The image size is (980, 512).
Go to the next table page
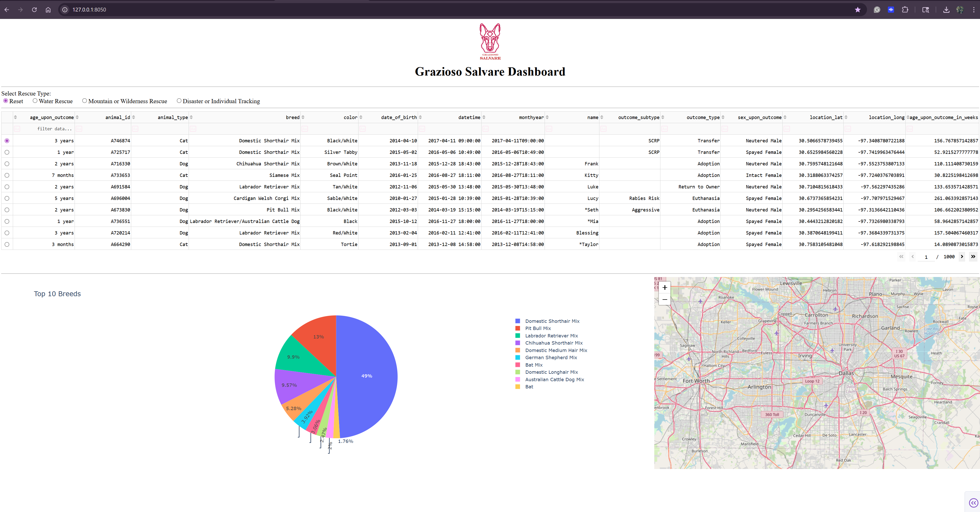tap(962, 257)
